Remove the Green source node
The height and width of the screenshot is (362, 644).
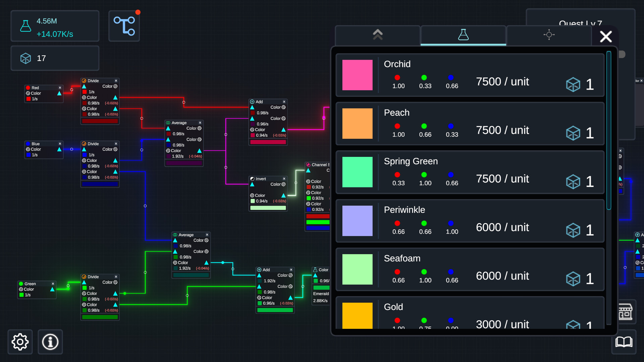click(53, 284)
